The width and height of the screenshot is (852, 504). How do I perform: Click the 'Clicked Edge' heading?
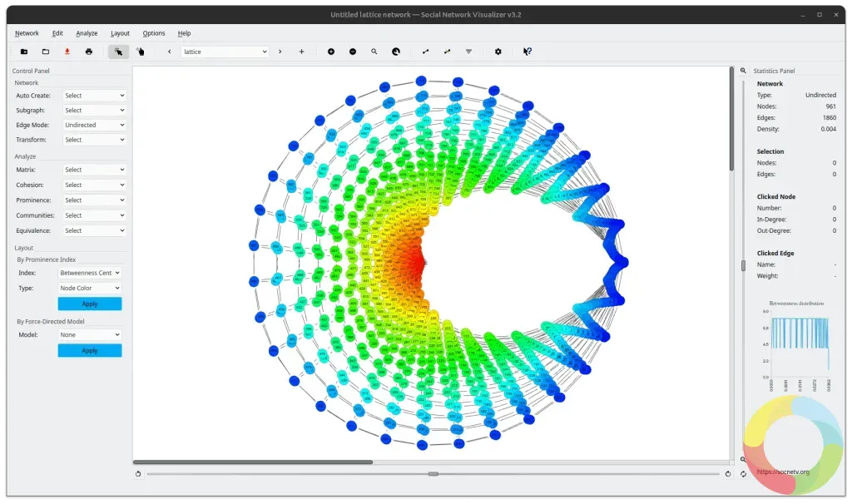coord(775,253)
